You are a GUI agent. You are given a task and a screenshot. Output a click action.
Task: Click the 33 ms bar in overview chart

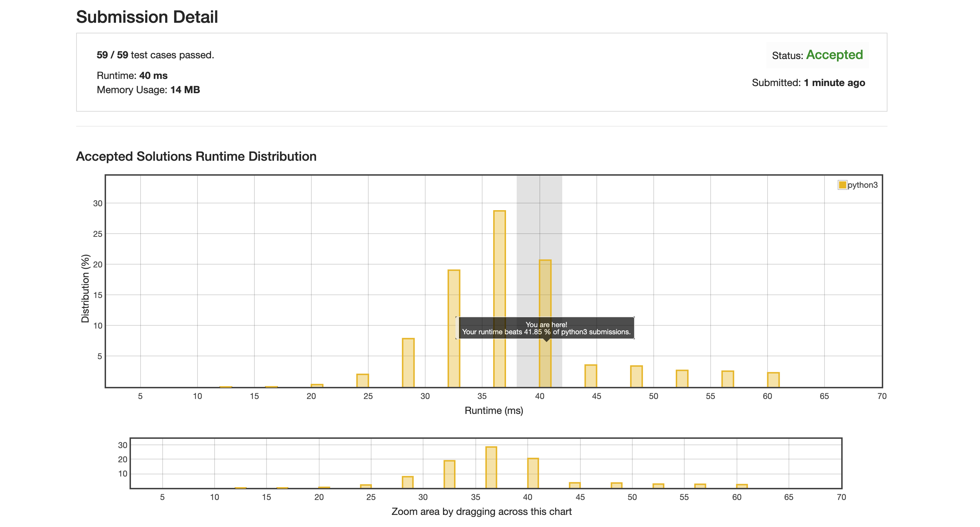[x=449, y=474]
